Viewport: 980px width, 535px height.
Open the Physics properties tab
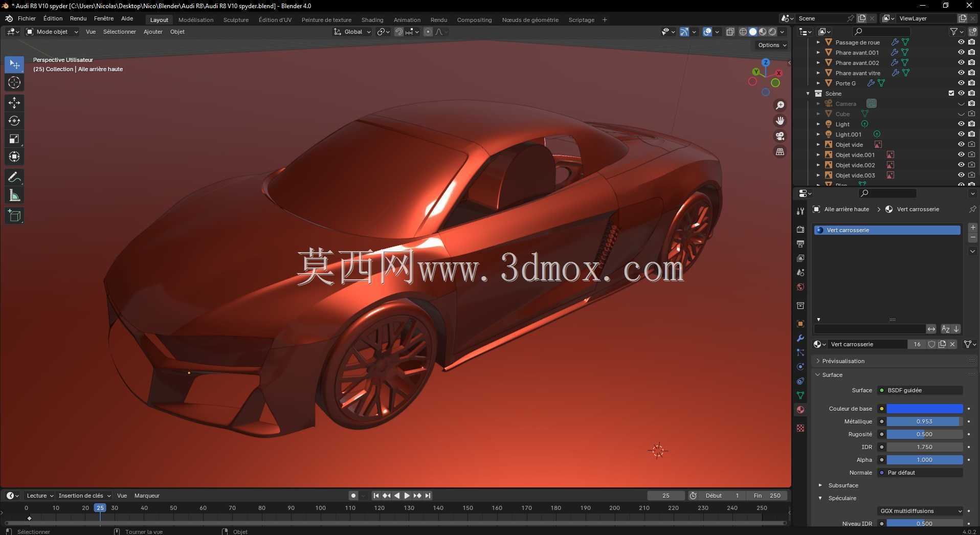click(x=800, y=367)
